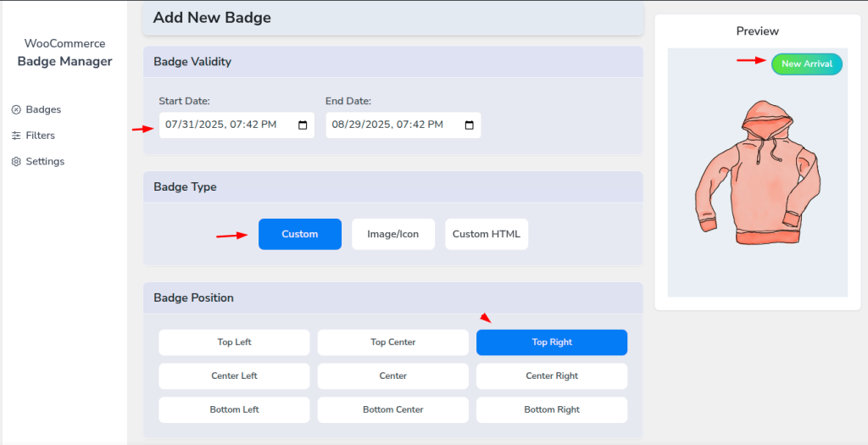Open the End Date calendar picker icon
The width and height of the screenshot is (868, 445).
click(470, 125)
